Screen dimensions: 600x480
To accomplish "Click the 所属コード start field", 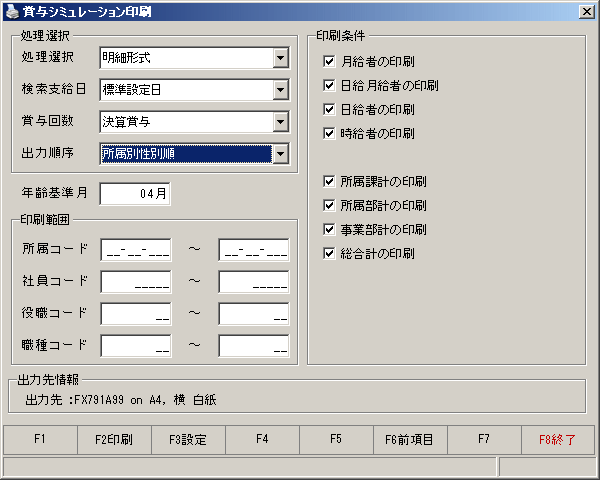I will 136,250.
